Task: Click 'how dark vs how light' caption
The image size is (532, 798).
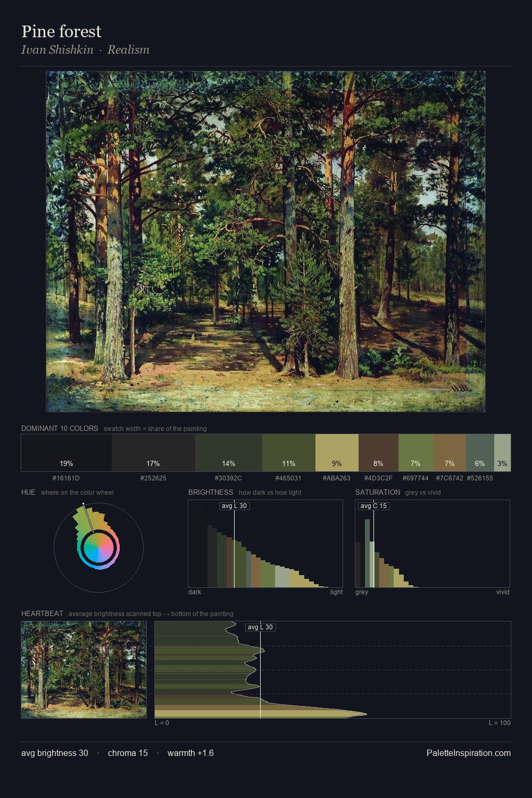Action: tap(270, 493)
